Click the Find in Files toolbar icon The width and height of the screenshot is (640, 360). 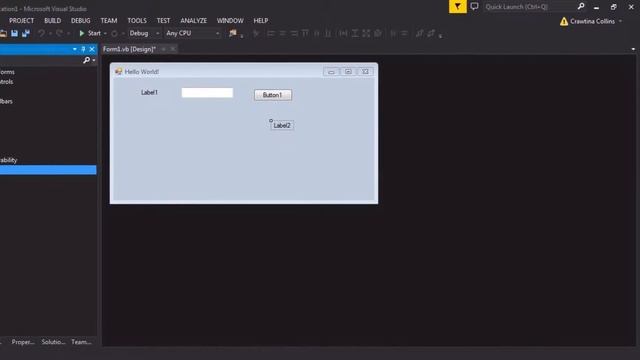pos(233,33)
